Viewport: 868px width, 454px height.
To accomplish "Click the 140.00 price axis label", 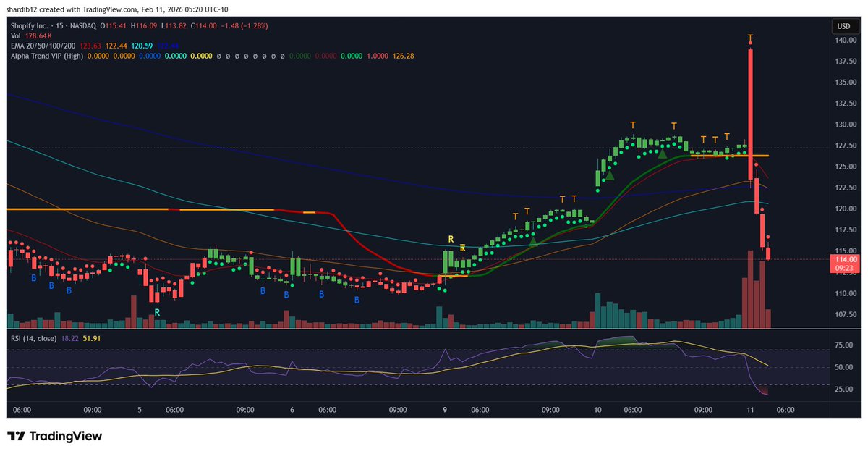I will tap(846, 41).
